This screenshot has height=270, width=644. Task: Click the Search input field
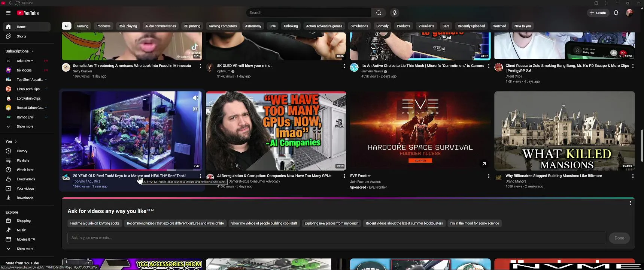(309, 13)
